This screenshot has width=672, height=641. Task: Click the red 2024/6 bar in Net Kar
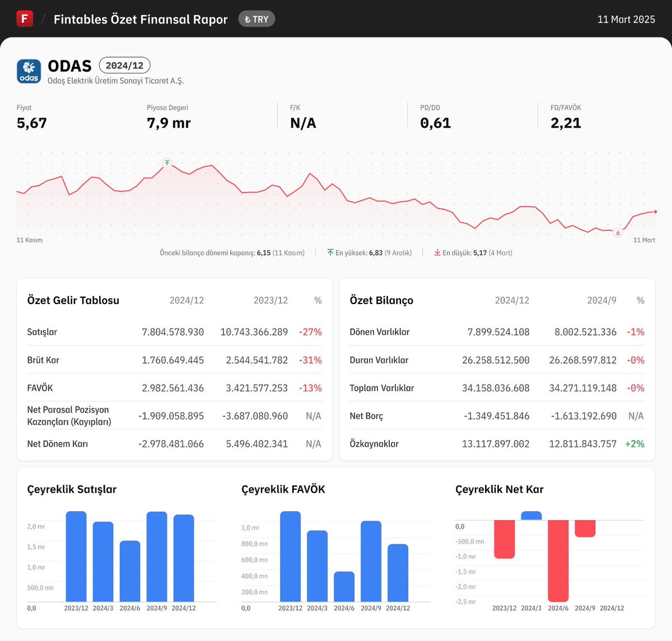558,561
